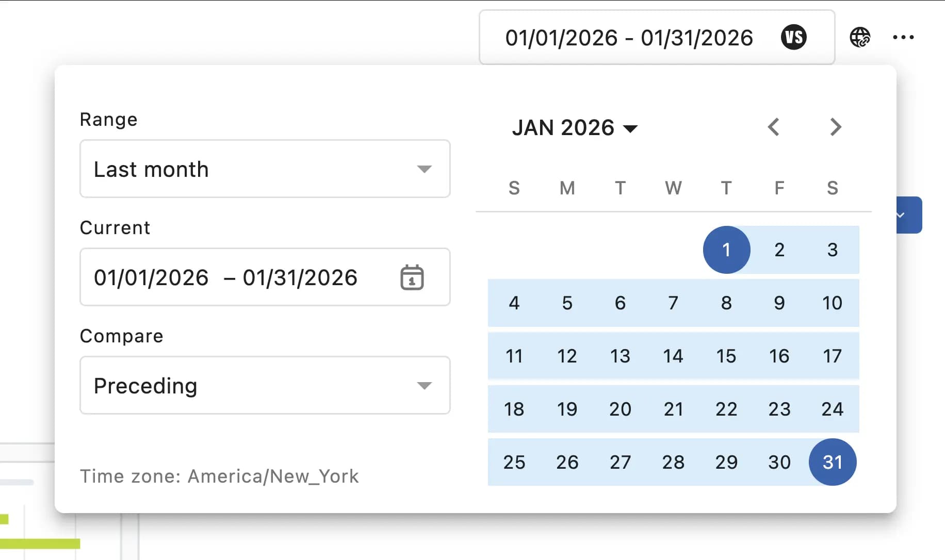This screenshot has height=560, width=945.
Task: Click January 25 date cell
Action: (x=514, y=462)
